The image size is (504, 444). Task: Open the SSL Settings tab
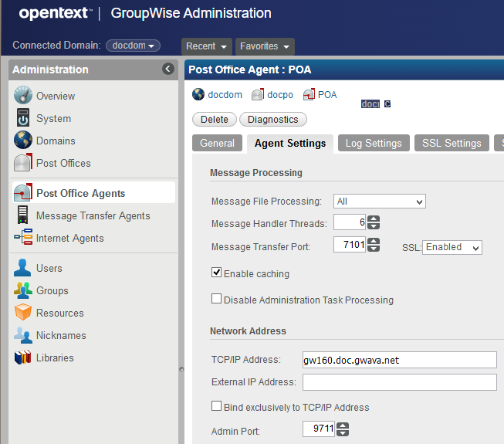pos(452,143)
